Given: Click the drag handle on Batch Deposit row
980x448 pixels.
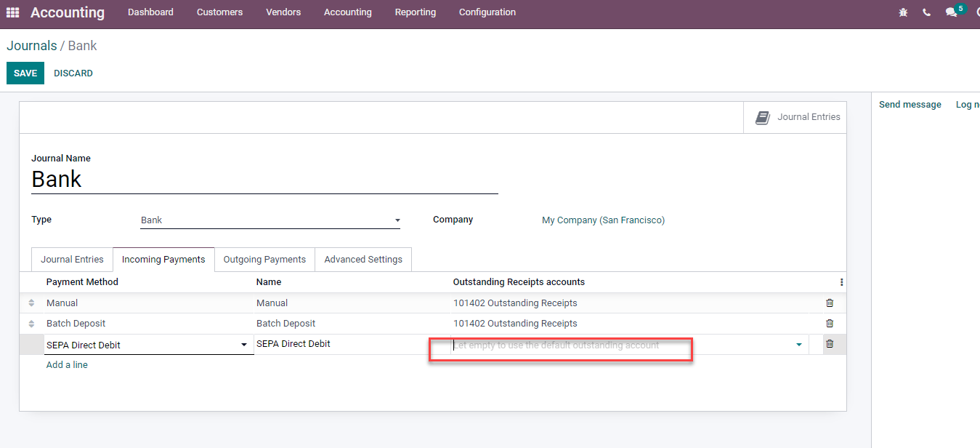Looking at the screenshot, I should (x=31, y=323).
